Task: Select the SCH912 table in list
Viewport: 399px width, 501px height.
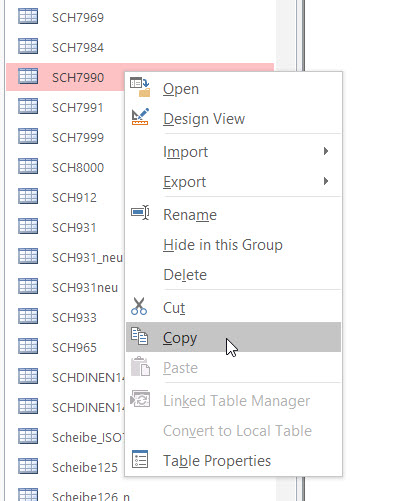Action: (x=65, y=197)
